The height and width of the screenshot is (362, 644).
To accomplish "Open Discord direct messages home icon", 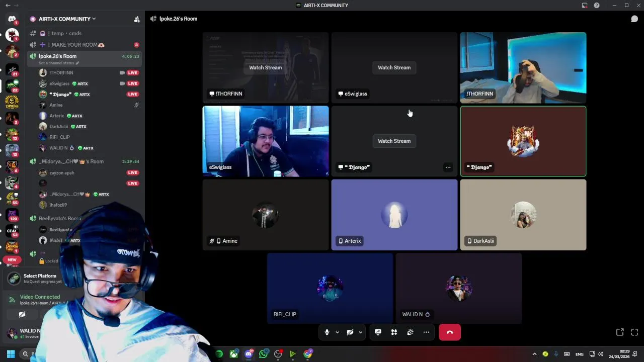I will click(x=12, y=19).
